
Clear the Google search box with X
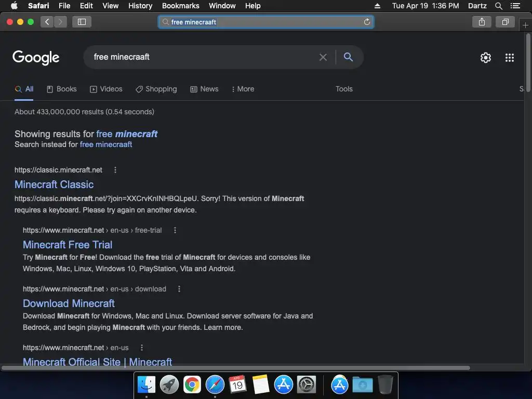[323, 57]
